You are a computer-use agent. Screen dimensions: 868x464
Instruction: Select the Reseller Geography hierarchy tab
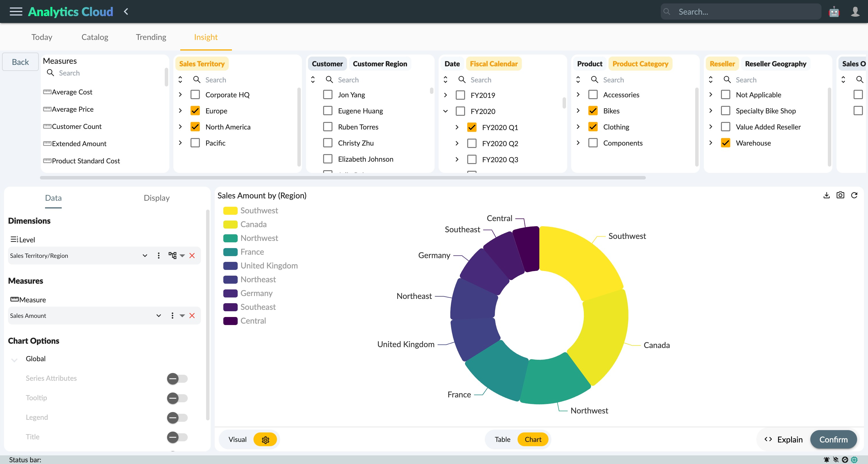click(x=775, y=64)
